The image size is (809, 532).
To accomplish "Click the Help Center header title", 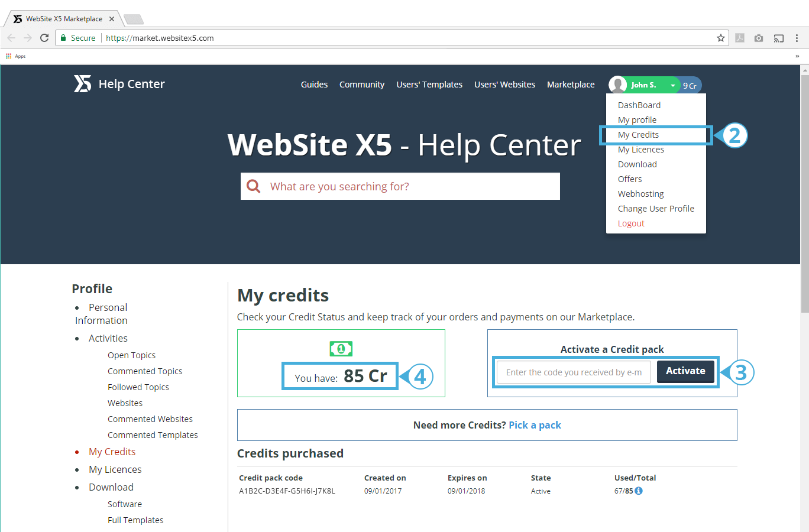I will pyautogui.click(x=132, y=84).
